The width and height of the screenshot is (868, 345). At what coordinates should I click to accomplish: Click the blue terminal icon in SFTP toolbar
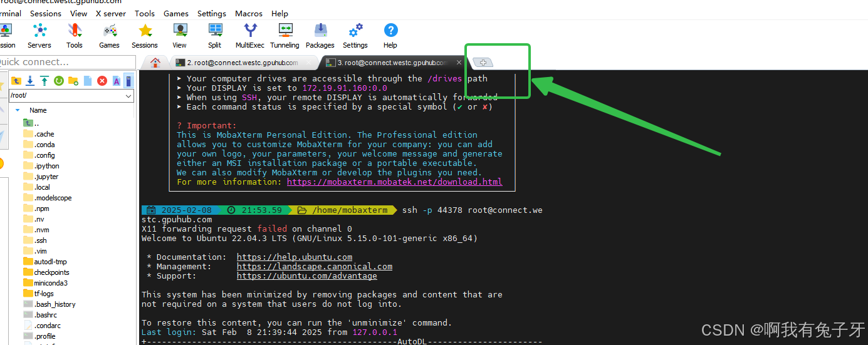click(129, 81)
